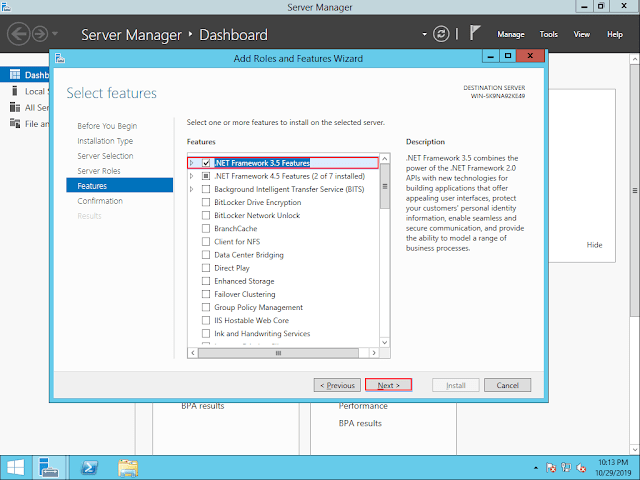Image resolution: width=640 pixels, height=480 pixels.
Task: Check Failover Clustering
Action: pyautogui.click(x=206, y=294)
